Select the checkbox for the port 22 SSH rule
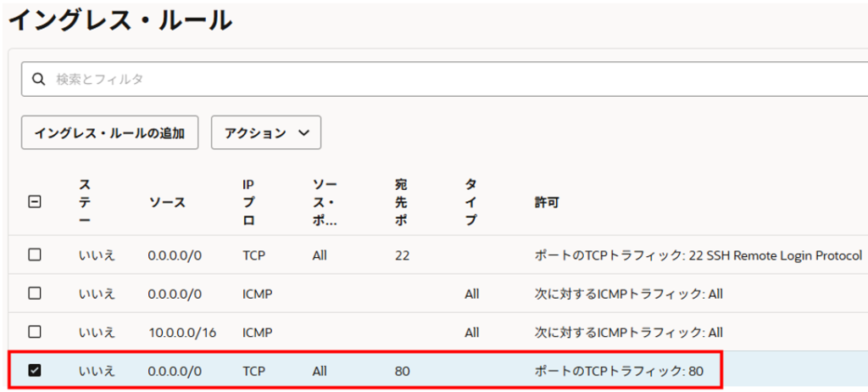The image size is (868, 392). 35,255
